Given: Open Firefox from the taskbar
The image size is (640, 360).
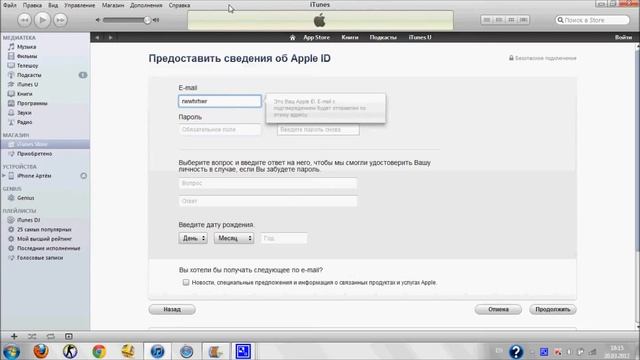Looking at the screenshot, I should [40, 351].
